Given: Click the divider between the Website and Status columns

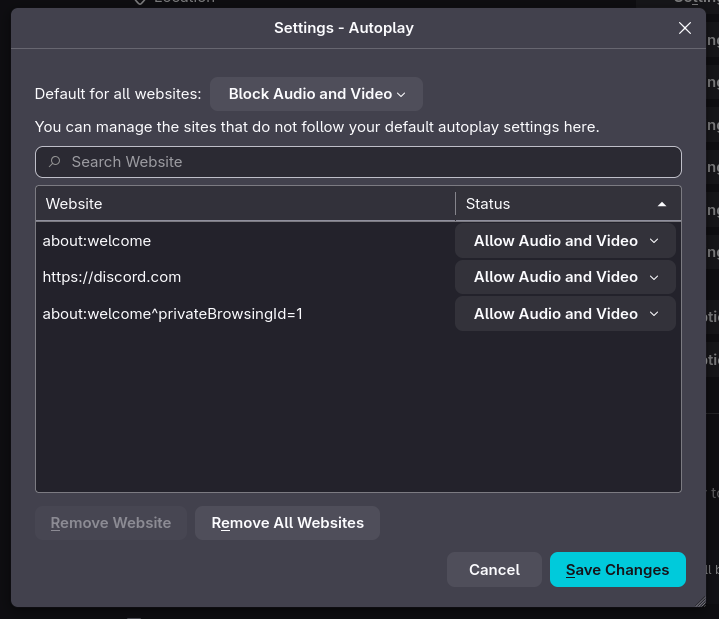Looking at the screenshot, I should tap(456, 204).
